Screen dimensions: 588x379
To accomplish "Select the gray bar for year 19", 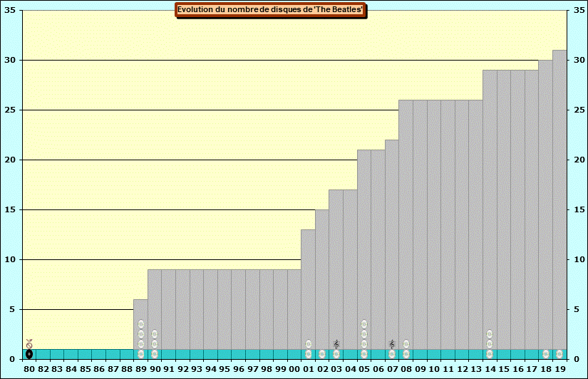I will tap(559, 199).
